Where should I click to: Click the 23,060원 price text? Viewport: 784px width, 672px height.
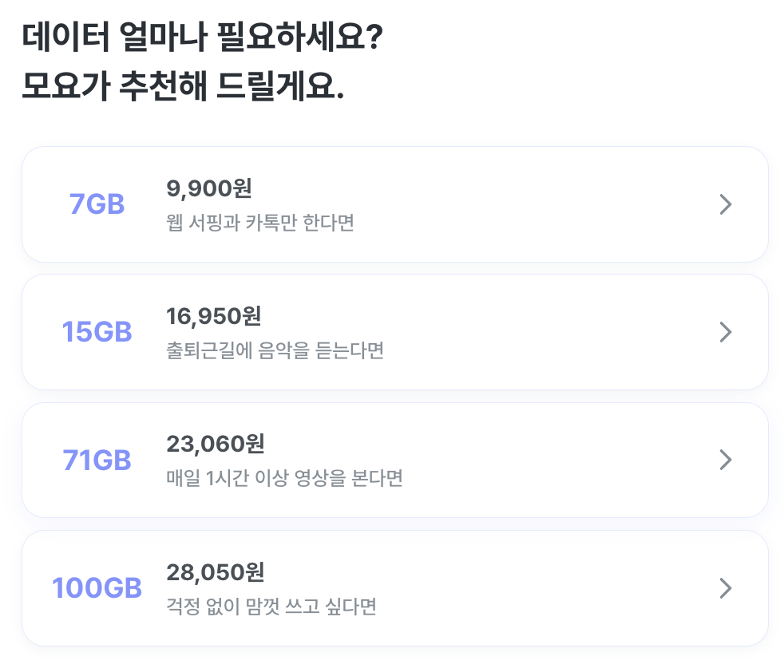(x=212, y=445)
